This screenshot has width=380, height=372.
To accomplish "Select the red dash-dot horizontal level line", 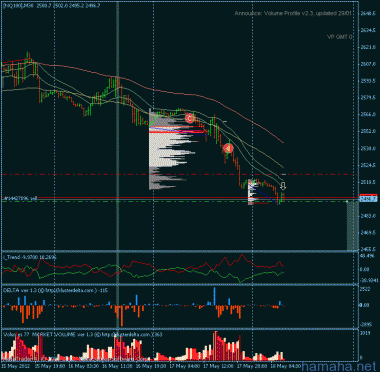I will [x=180, y=174].
